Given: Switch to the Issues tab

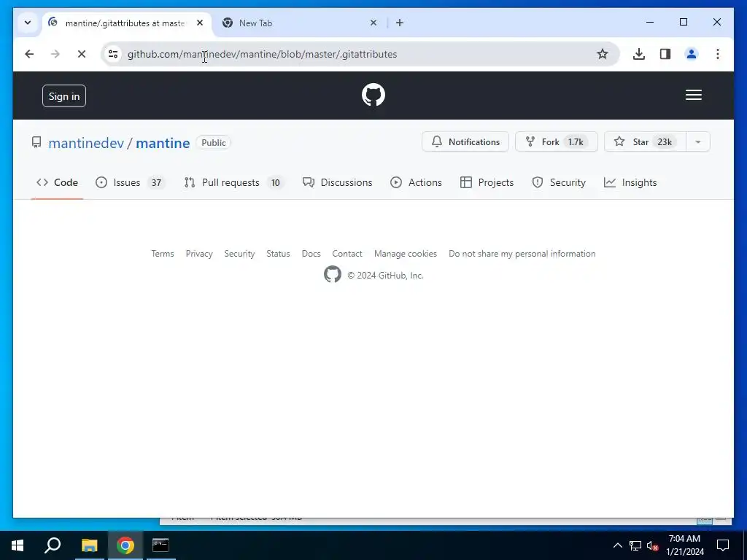Looking at the screenshot, I should tap(130, 182).
